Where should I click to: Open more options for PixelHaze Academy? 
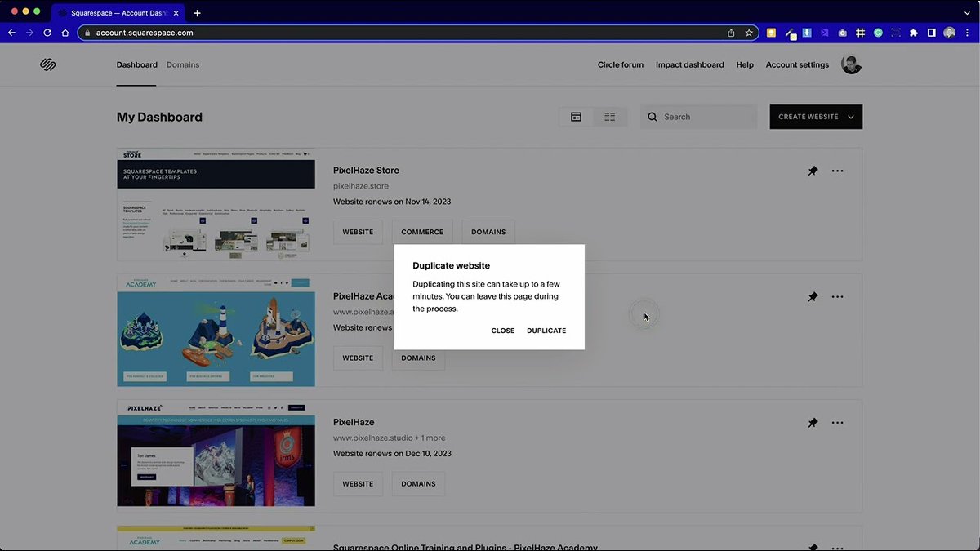coord(838,297)
